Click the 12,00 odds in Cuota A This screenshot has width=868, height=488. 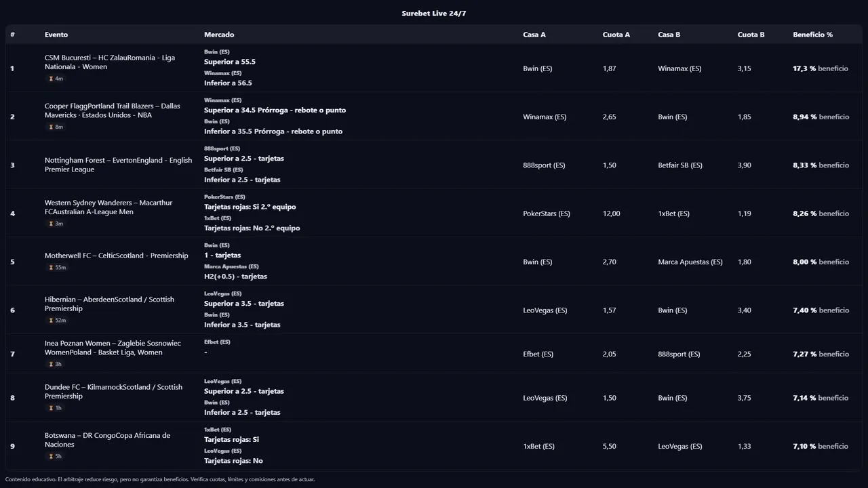coord(611,213)
